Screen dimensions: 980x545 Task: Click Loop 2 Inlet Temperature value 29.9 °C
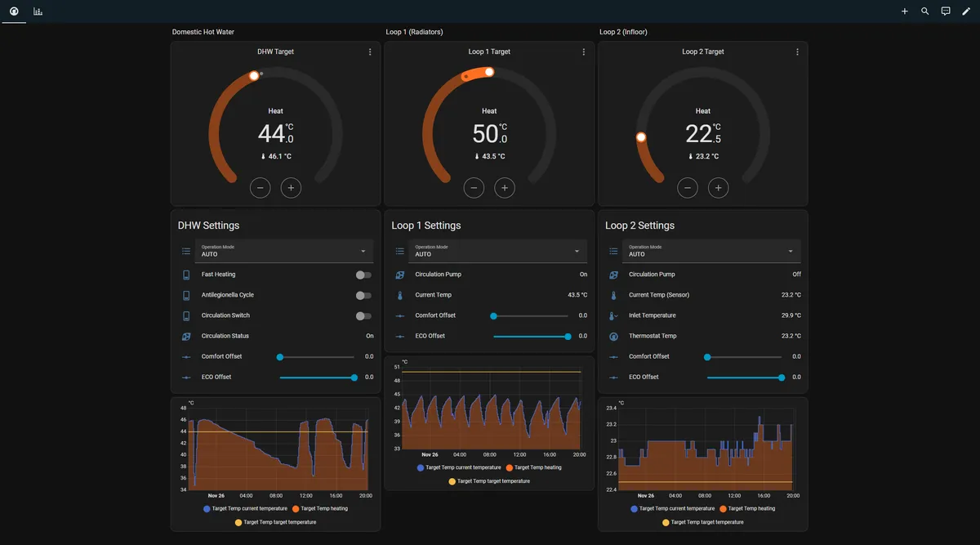(x=791, y=315)
